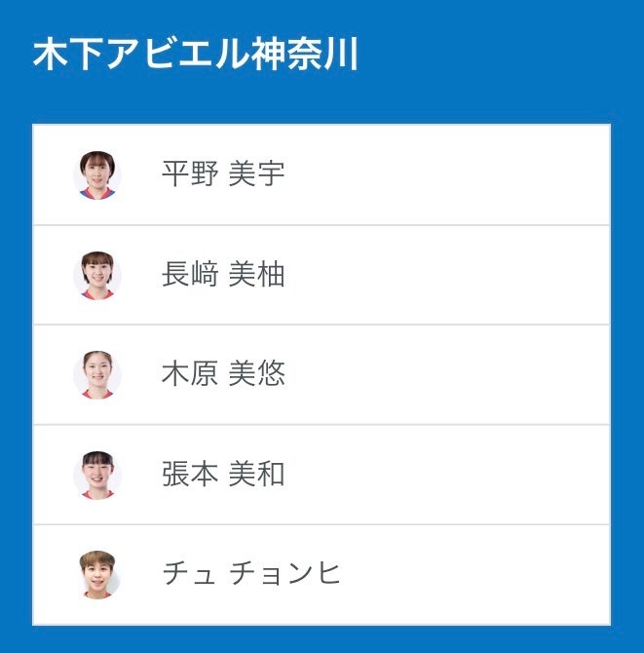Screen dimensions: 644x653
Task: Click チュ チョンヒ's player photo
Action: point(97,575)
